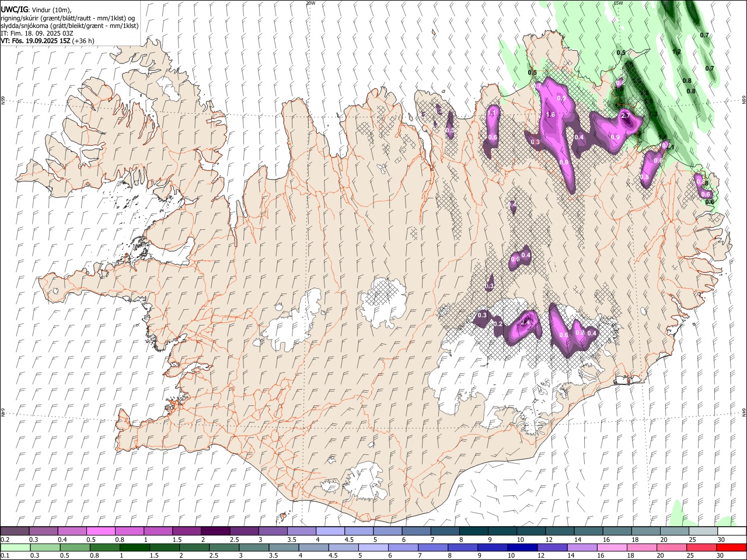747x560 pixels.
Task: Click the white 1.1 value on the map
Action: click(x=492, y=113)
